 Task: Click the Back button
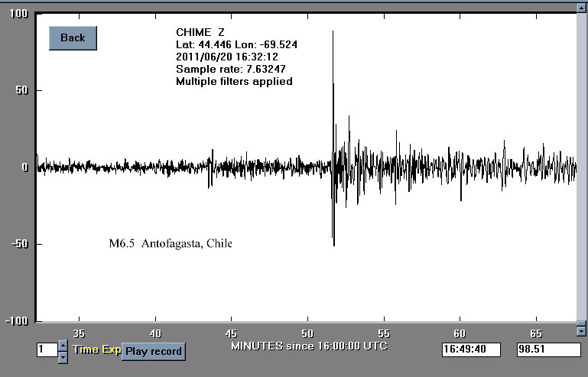point(73,38)
